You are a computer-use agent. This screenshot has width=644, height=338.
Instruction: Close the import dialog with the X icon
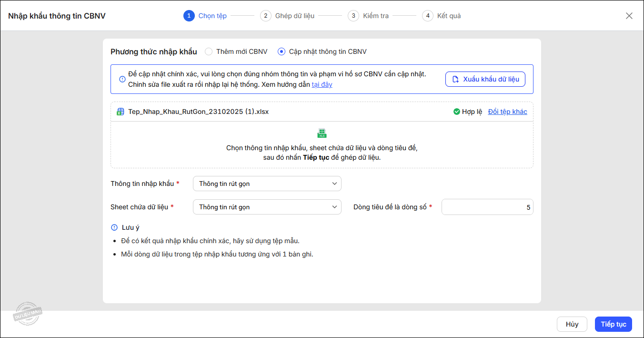(x=629, y=16)
